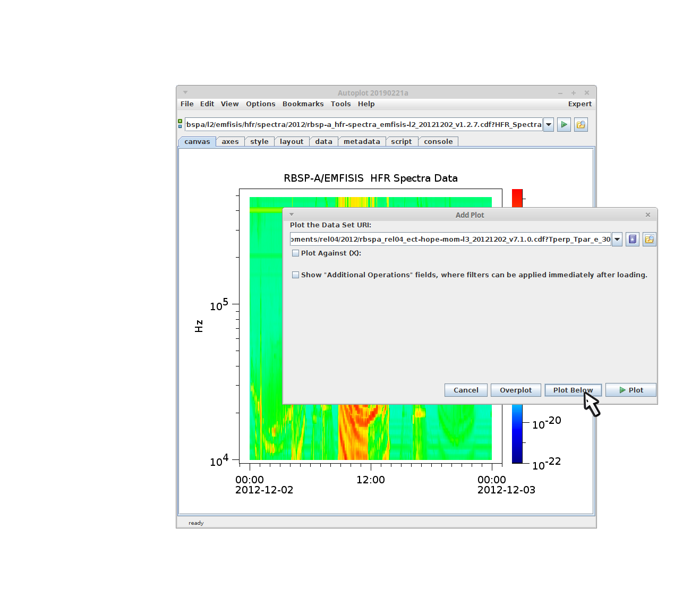Open the Tools menu
Viewport: 700px width, 614px height.
click(340, 104)
